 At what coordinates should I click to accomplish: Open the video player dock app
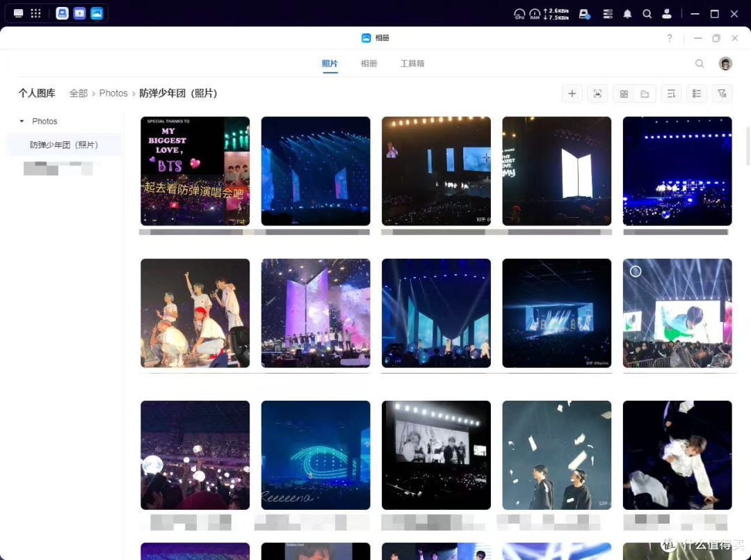point(79,13)
